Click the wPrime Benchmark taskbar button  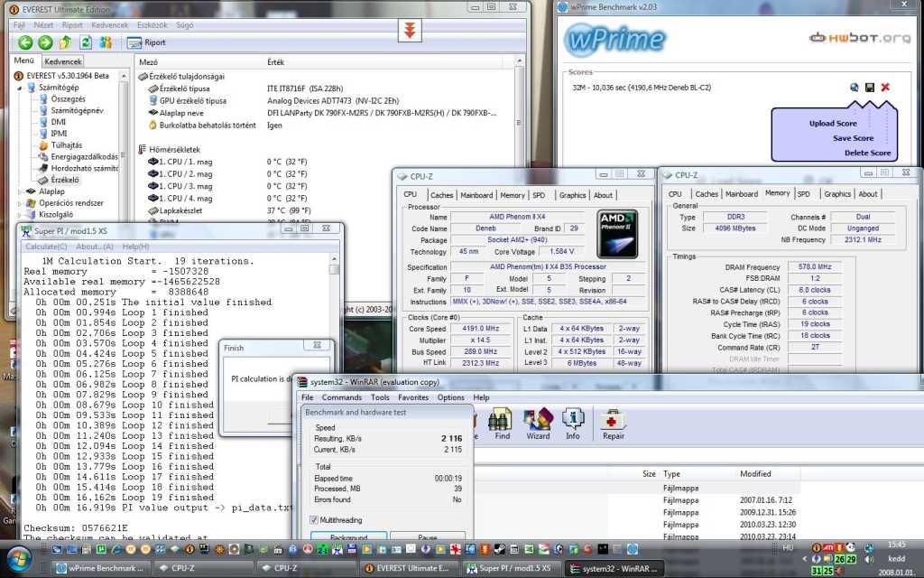pos(99,568)
